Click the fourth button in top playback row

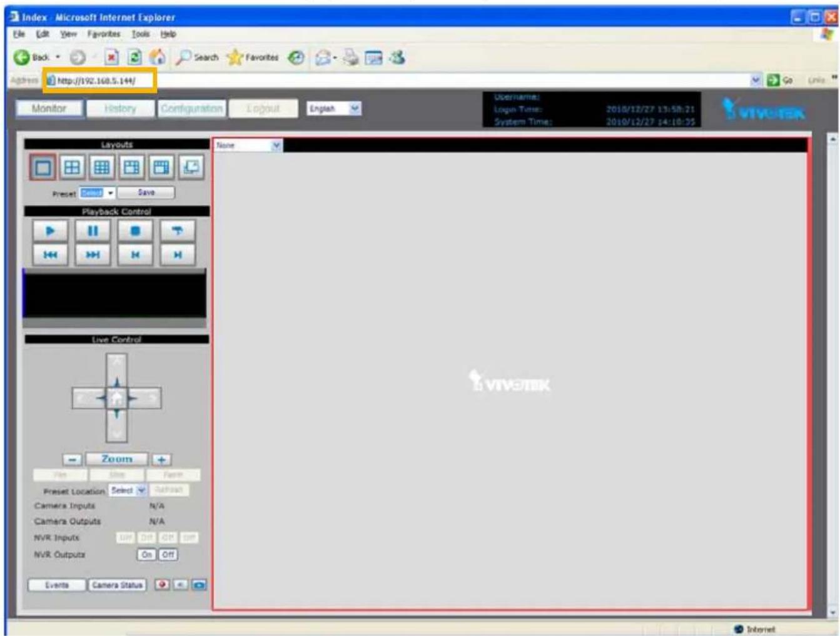pos(178,231)
